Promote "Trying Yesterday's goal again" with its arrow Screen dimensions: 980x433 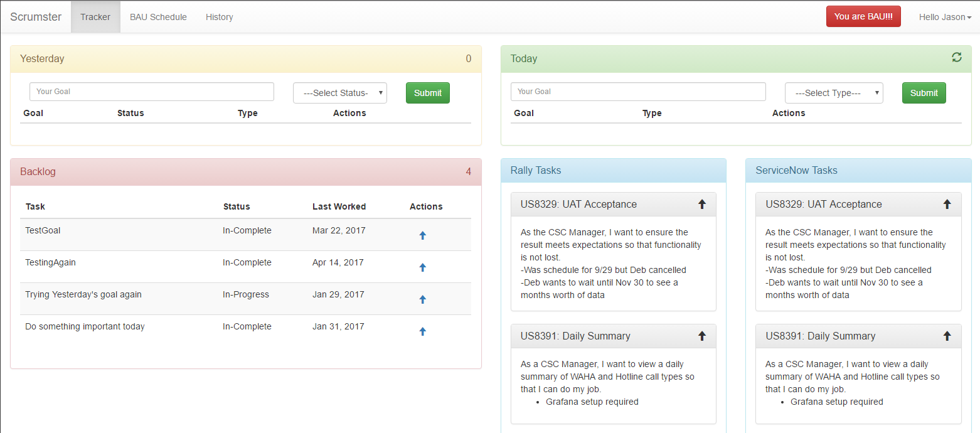(422, 299)
